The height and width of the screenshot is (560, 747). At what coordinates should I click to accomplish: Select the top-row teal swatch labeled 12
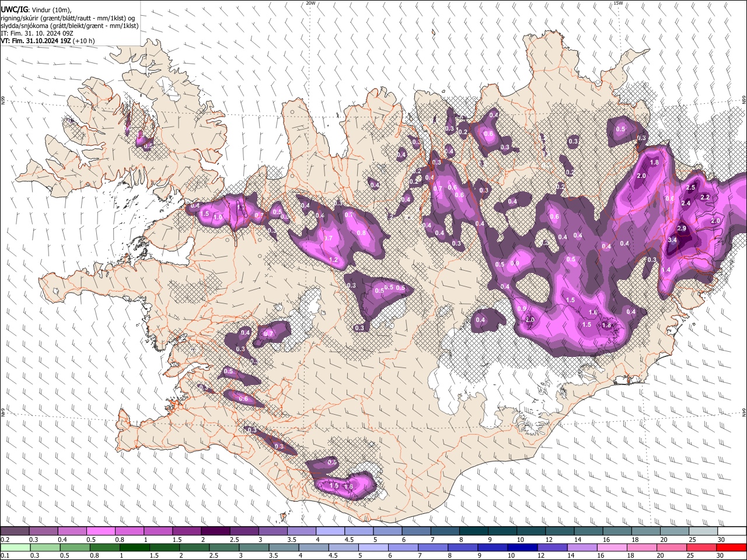pyautogui.click(x=560, y=531)
